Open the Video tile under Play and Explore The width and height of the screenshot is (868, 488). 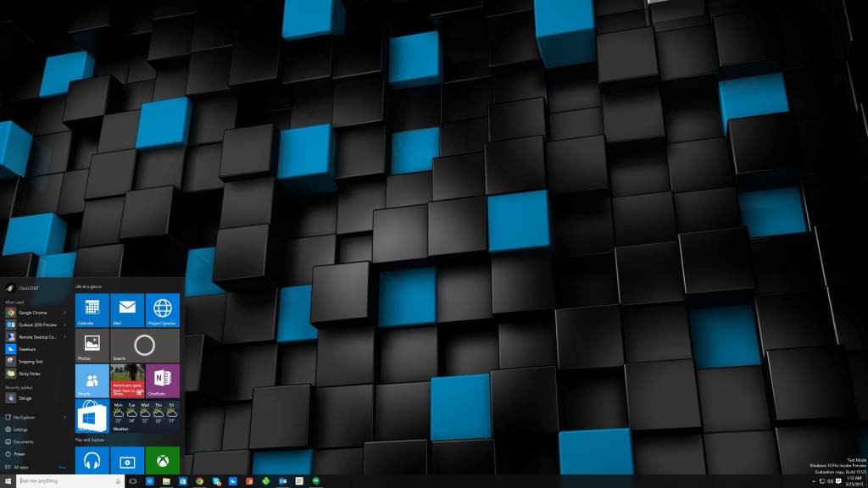127,460
